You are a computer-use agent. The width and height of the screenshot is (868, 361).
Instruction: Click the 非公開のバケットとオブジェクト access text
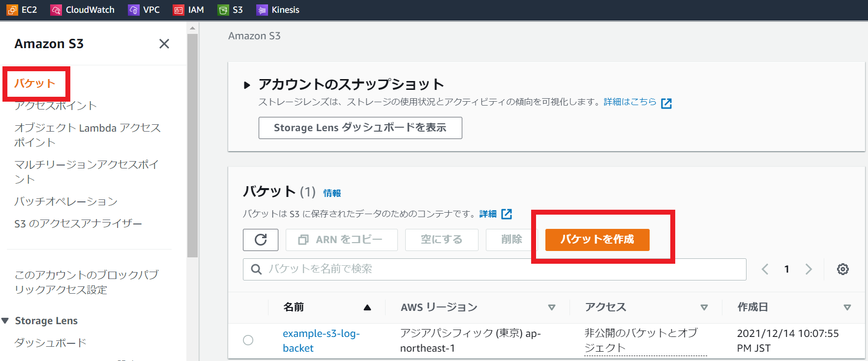tap(645, 340)
